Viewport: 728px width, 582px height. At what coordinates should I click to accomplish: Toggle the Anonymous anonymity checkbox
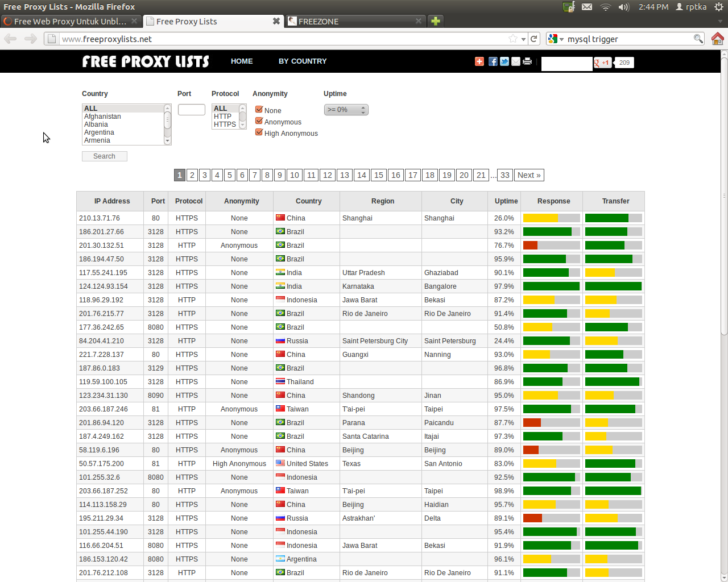click(x=259, y=121)
